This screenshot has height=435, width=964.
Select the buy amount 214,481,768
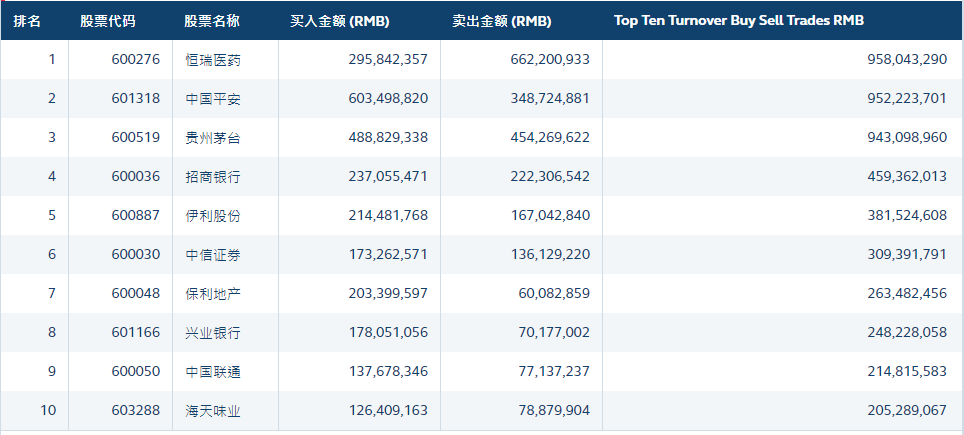point(376,216)
